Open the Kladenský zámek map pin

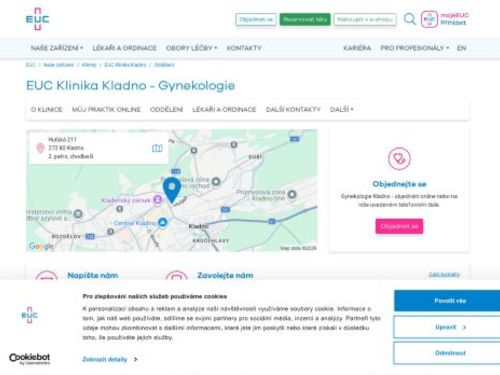click(157, 200)
